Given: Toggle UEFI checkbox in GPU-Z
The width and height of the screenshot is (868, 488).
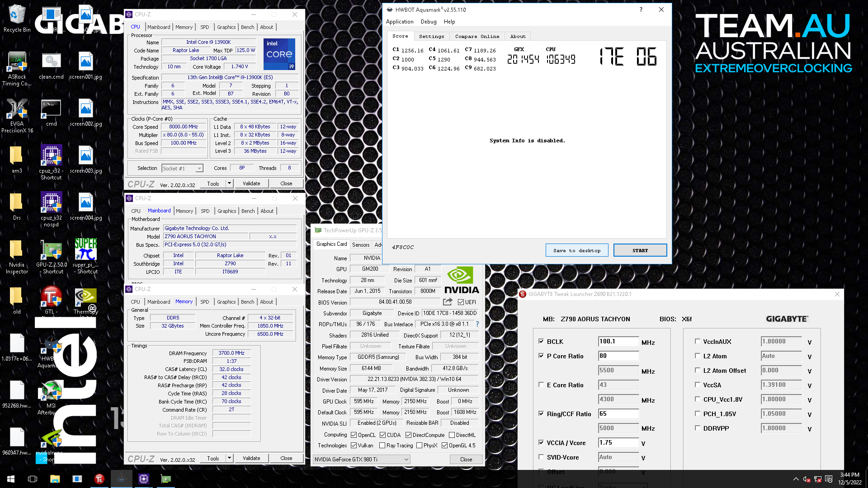Looking at the screenshot, I should coord(461,302).
